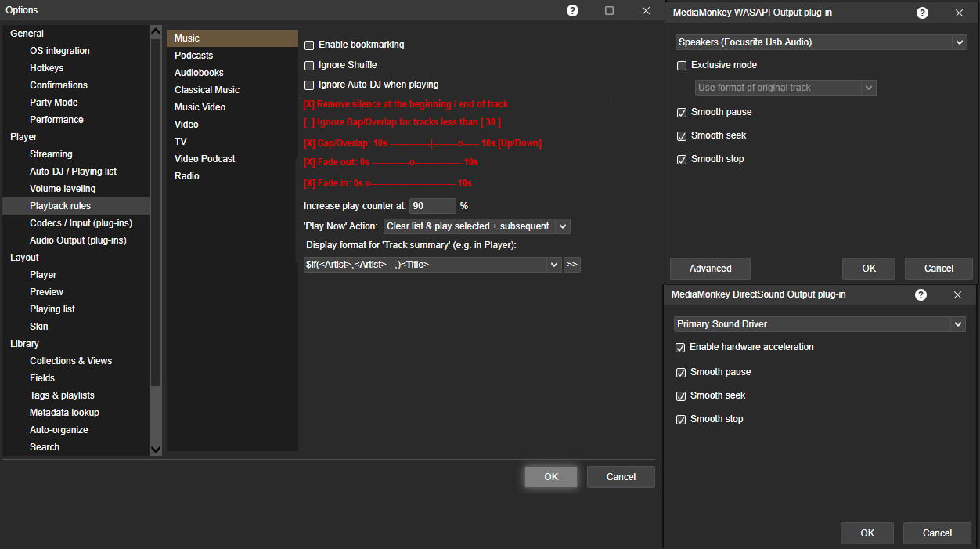This screenshot has width=980, height=549.
Task: Click help icon in WASAPI Output plug-in dialog
Action: (922, 13)
